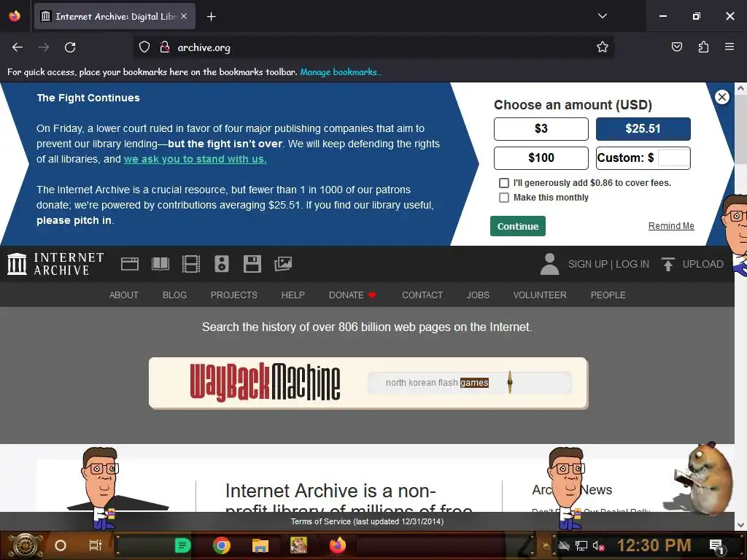Click the Internet Archive logo

pos(55,264)
